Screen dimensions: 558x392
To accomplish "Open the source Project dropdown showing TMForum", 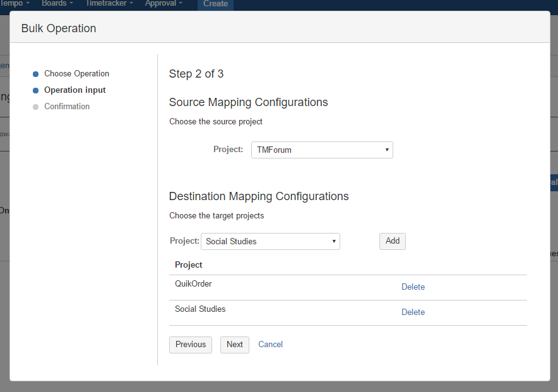I will (322, 150).
